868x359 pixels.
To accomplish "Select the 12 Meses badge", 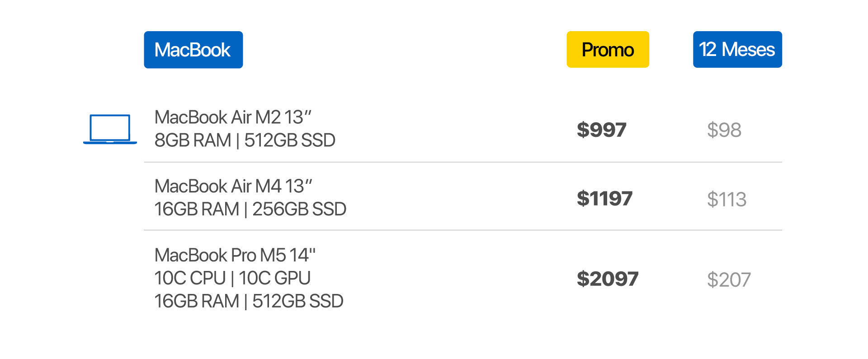I will coord(737,50).
